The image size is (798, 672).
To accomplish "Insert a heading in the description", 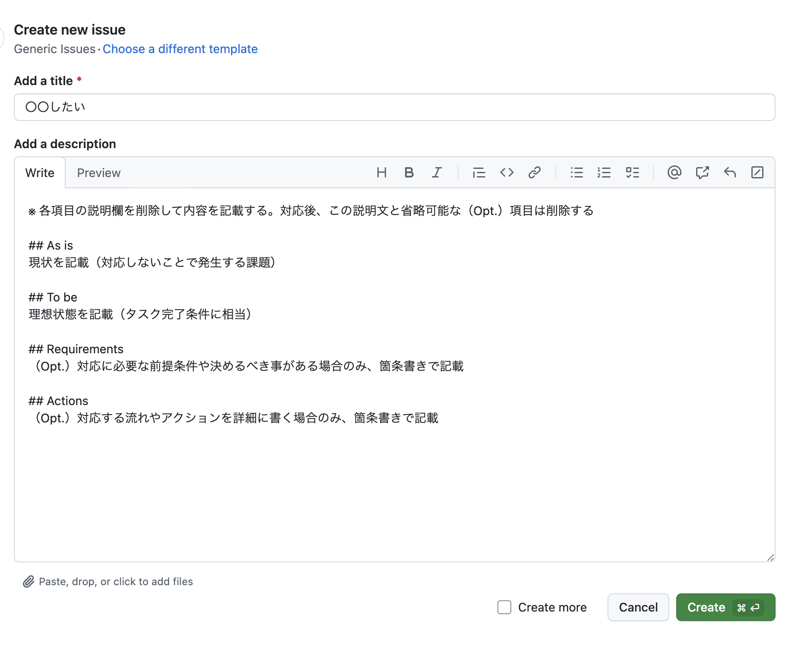I will [381, 173].
